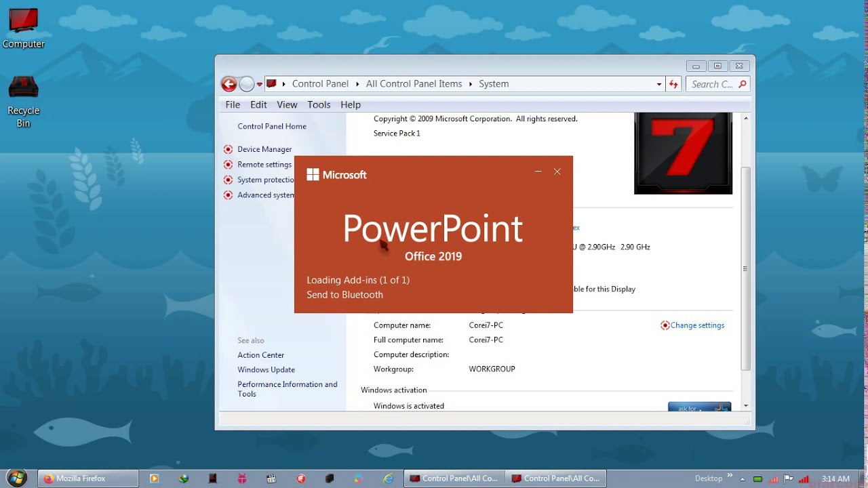Click the refresh button beside address bar

pos(673,84)
